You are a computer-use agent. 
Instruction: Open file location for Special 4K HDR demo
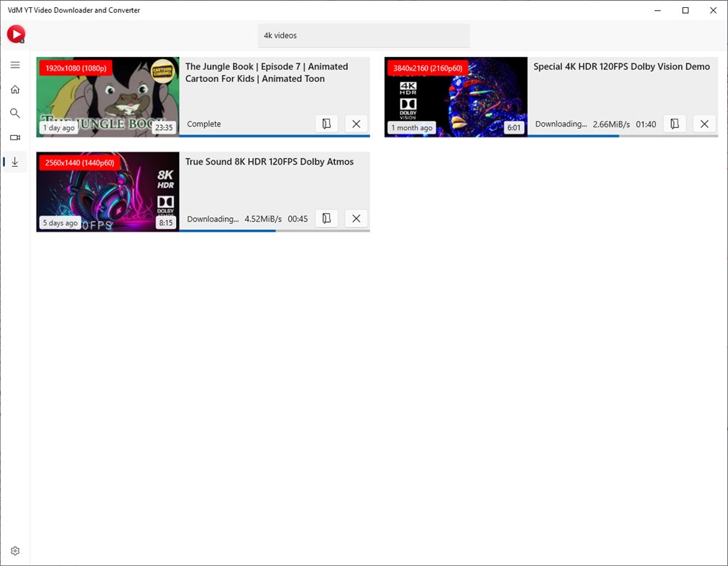click(x=675, y=124)
